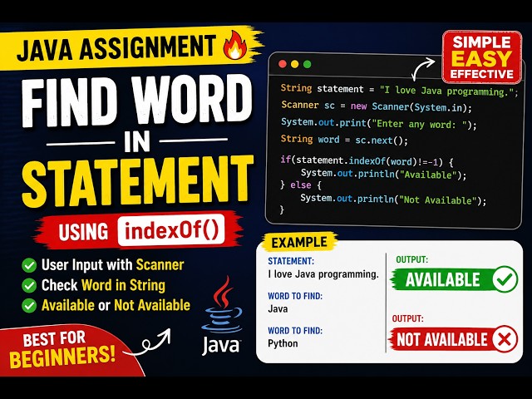Click the code line creating Scanner sc

click(x=377, y=106)
